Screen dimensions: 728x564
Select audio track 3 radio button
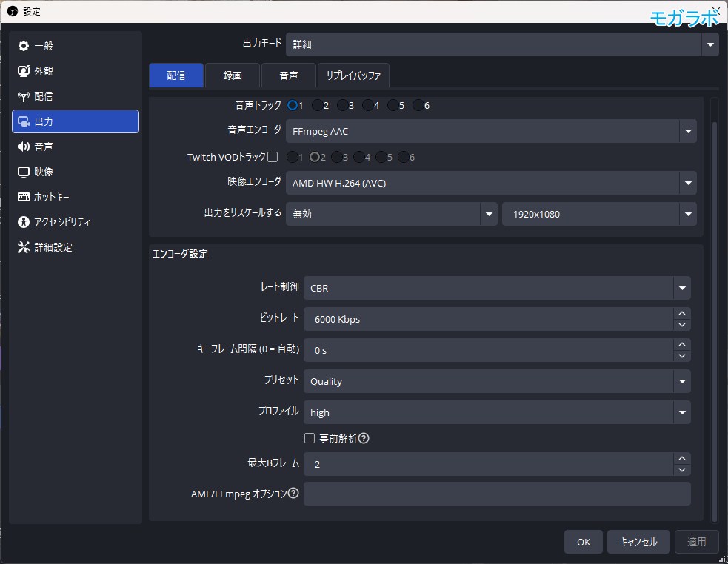(x=342, y=105)
